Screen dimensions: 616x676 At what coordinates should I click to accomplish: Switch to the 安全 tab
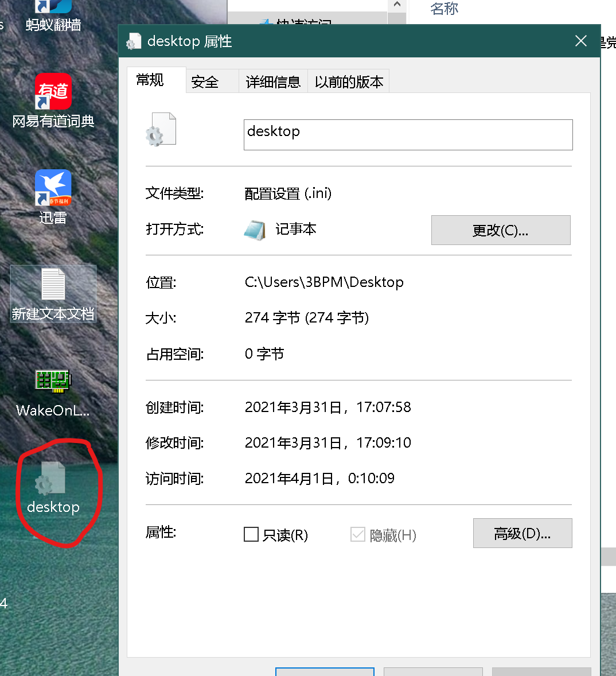(x=205, y=81)
